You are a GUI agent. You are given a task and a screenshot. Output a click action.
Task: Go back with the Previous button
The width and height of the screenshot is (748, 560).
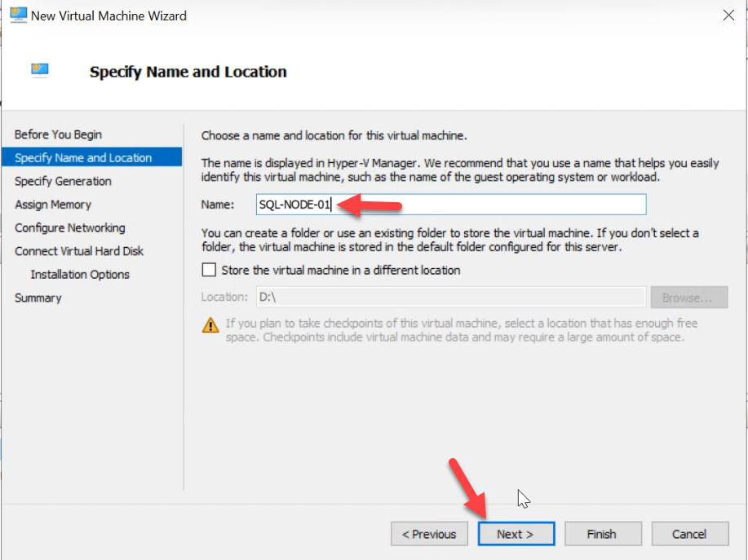click(x=429, y=534)
